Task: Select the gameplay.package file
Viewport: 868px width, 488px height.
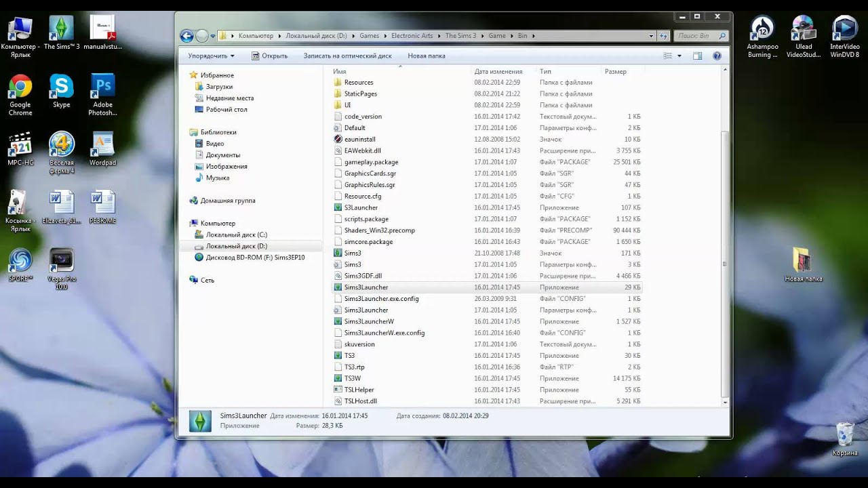Action: (371, 162)
